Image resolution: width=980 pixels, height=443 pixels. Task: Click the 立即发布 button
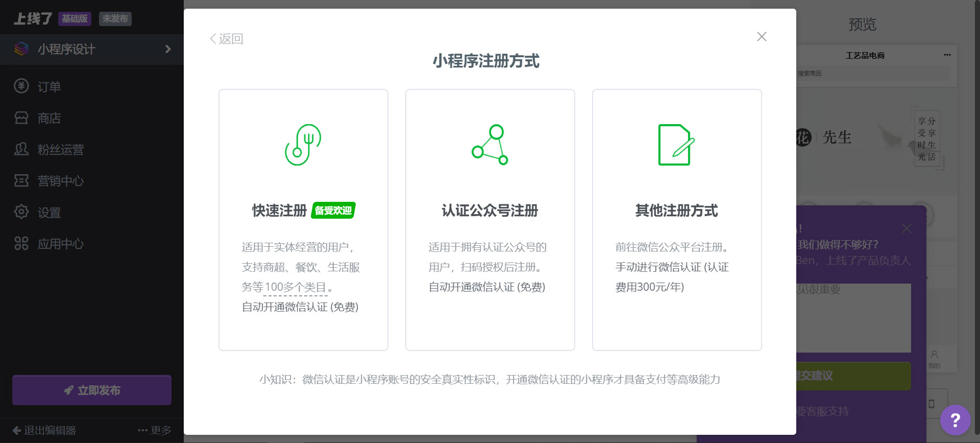(92, 390)
